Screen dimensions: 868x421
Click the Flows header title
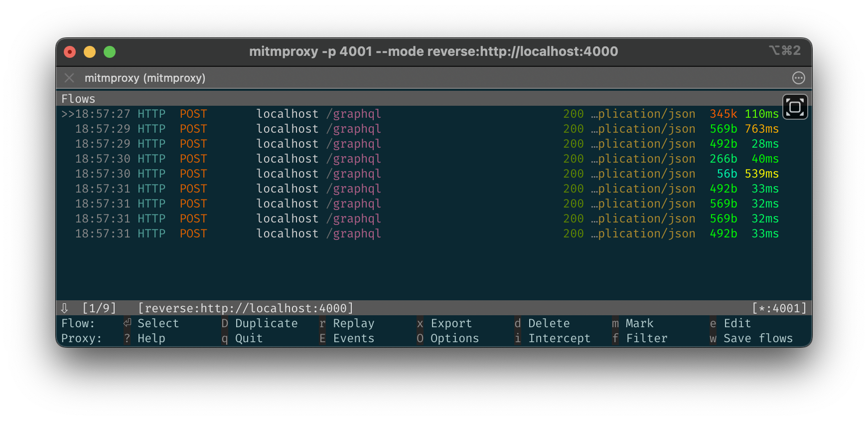click(x=78, y=99)
